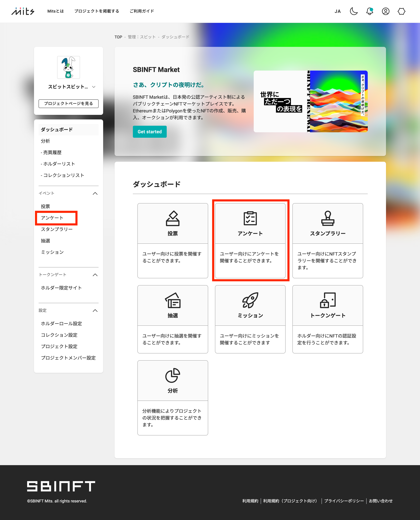The width and height of the screenshot is (420, 520).
Task: Open アンケート in sidebar events
Action: [x=52, y=218]
